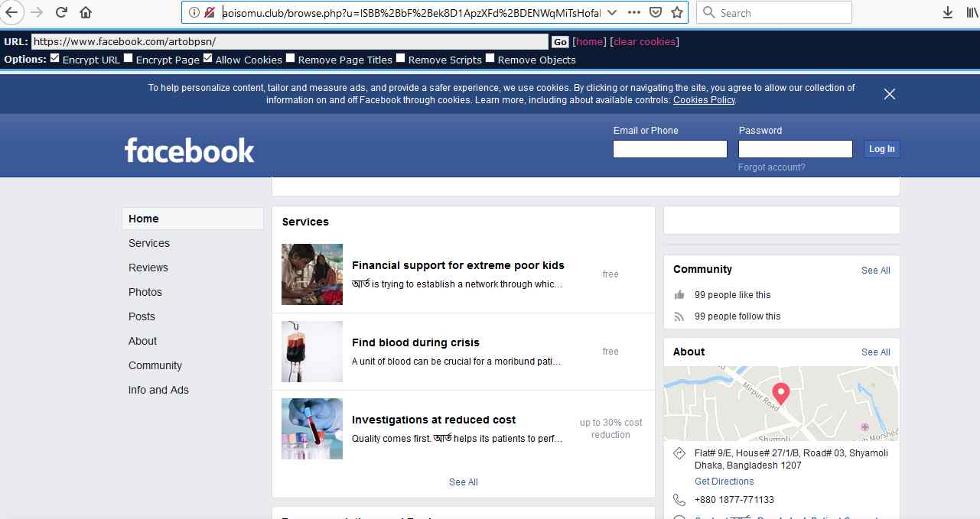The width and height of the screenshot is (980, 519).
Task: Open the Get Directions link
Action: tap(724, 482)
